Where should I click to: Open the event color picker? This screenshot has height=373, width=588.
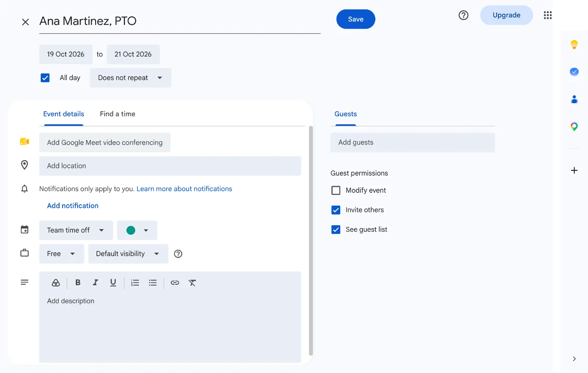[137, 230]
